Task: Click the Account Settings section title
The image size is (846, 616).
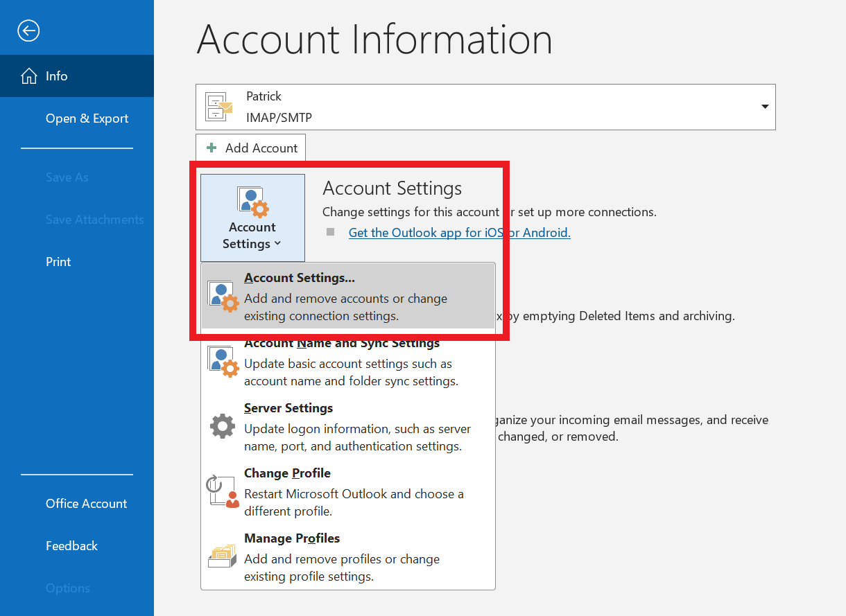Action: click(392, 188)
